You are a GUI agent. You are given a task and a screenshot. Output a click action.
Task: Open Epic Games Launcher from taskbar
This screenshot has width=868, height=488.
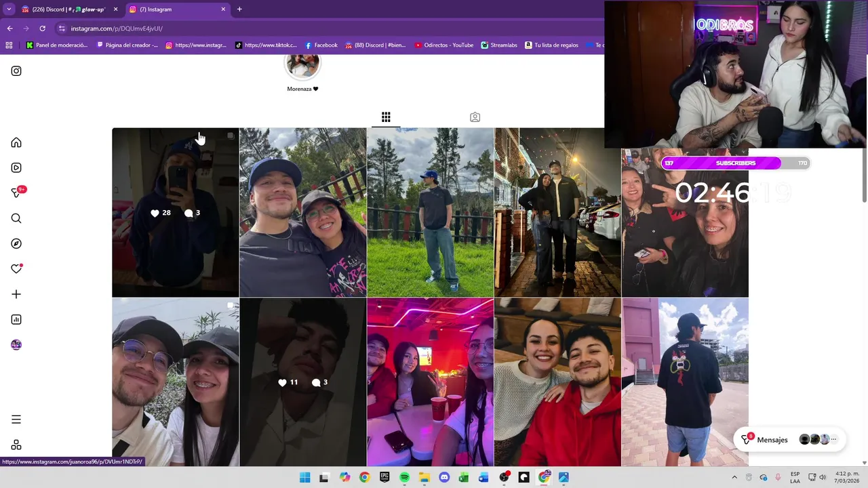384,477
